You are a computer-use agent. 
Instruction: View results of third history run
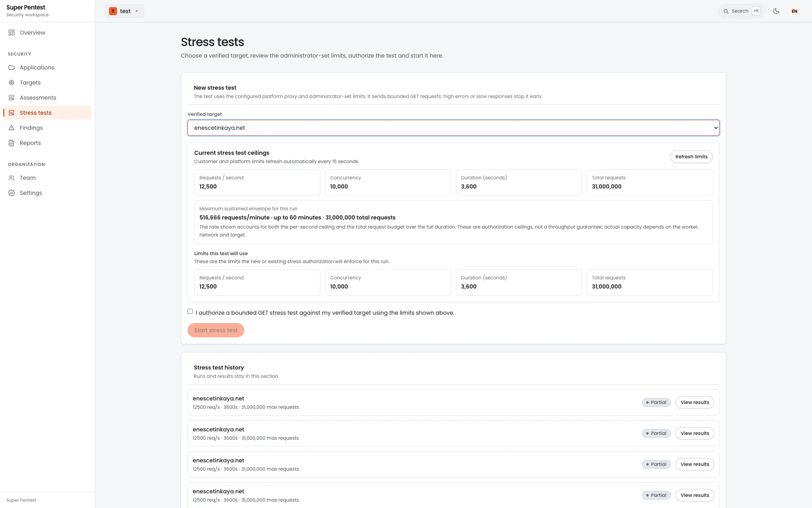pos(695,464)
